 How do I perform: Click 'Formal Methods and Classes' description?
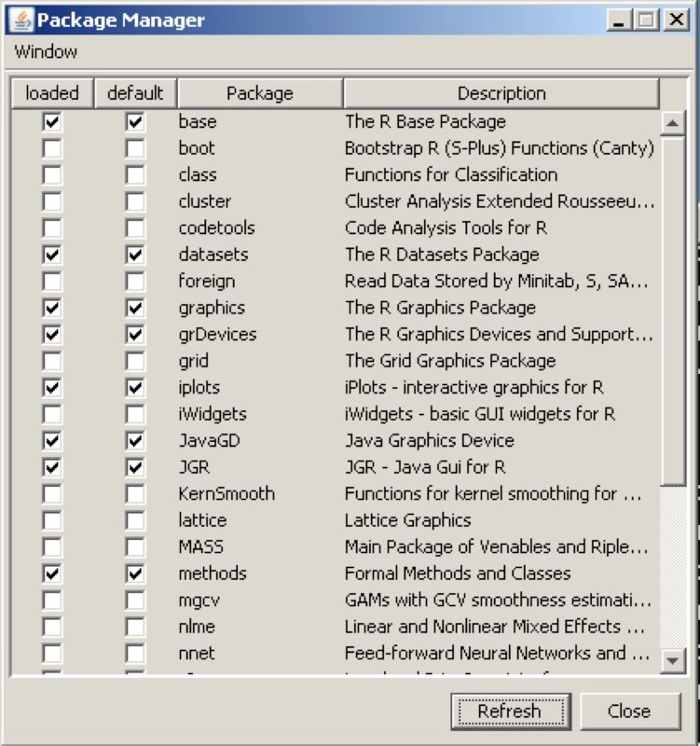coord(458,574)
